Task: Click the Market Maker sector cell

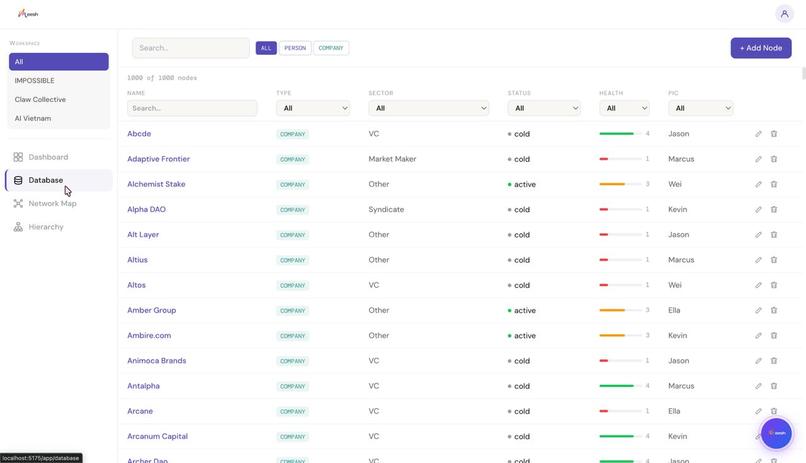Action: 392,159
